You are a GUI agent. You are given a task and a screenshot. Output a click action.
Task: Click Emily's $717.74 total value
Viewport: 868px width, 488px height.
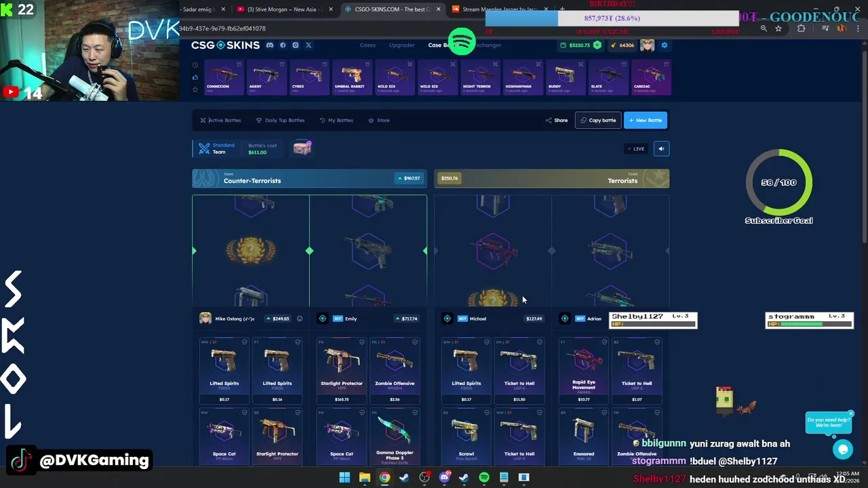click(x=408, y=319)
